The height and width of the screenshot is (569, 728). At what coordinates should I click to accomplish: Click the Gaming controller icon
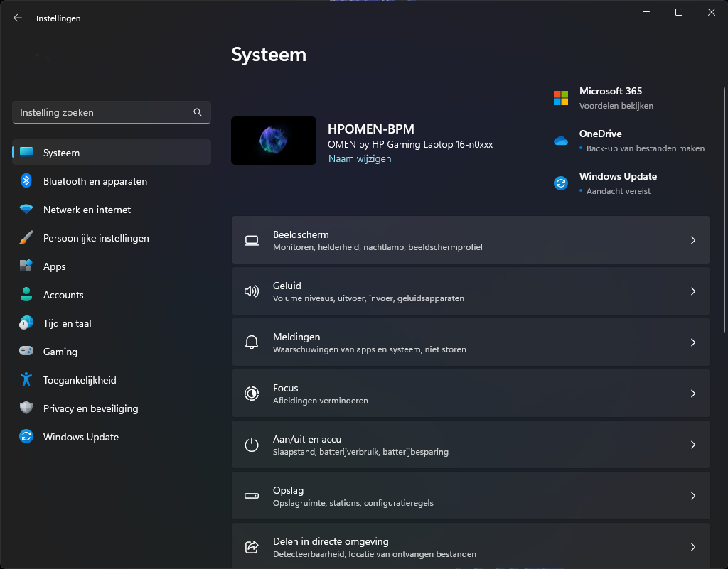pos(26,352)
